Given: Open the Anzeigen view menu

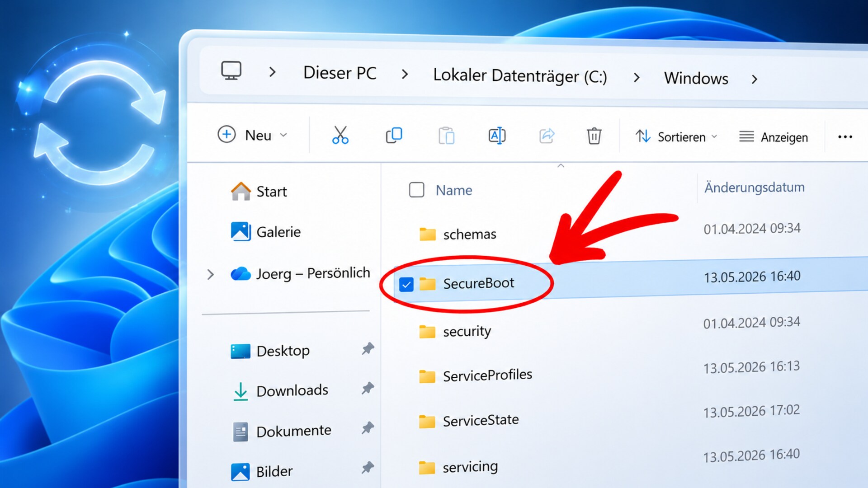Looking at the screenshot, I should pyautogui.click(x=774, y=137).
